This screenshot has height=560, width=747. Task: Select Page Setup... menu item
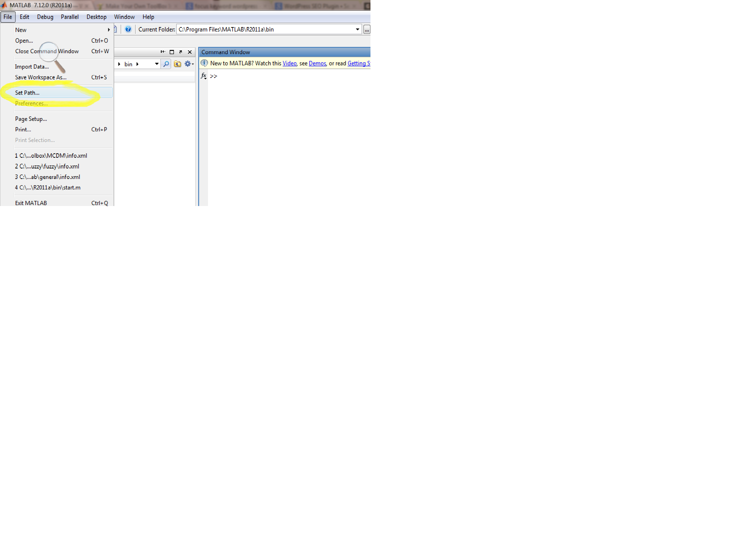63,119
